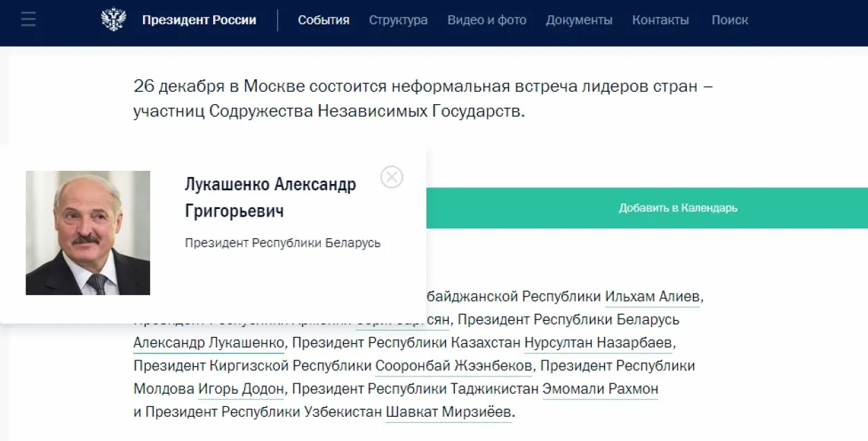This screenshot has height=441, width=868.
Task: Click the Russian coat of arms logo
Action: 113,19
